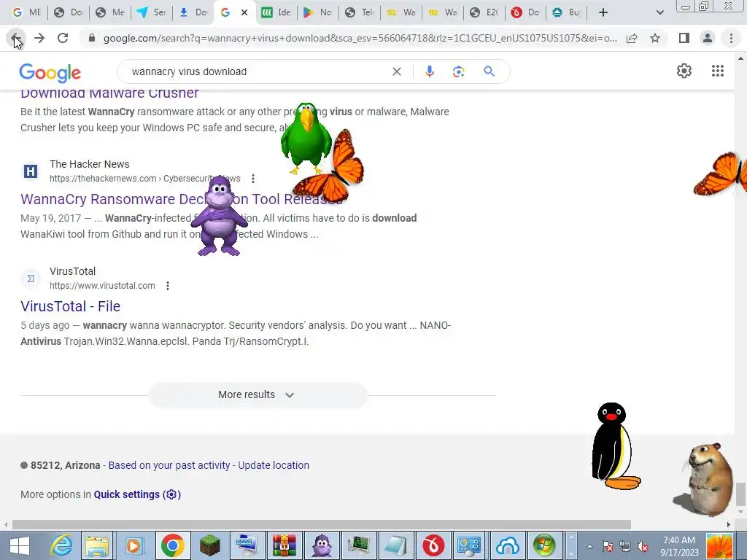Open the Windows Start menu
Viewport: 747px width, 560px height.
click(x=20, y=545)
